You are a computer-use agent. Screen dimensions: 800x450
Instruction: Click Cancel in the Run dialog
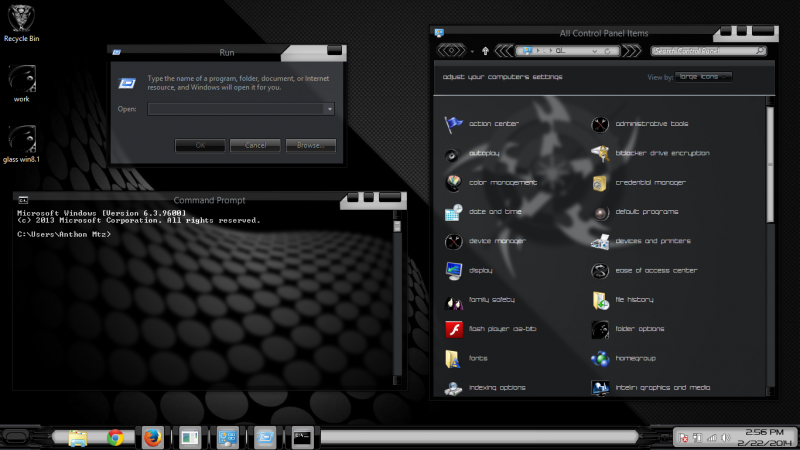point(255,145)
